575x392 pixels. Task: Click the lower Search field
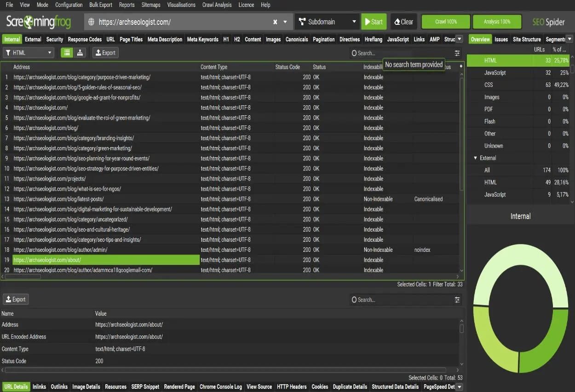click(400, 300)
